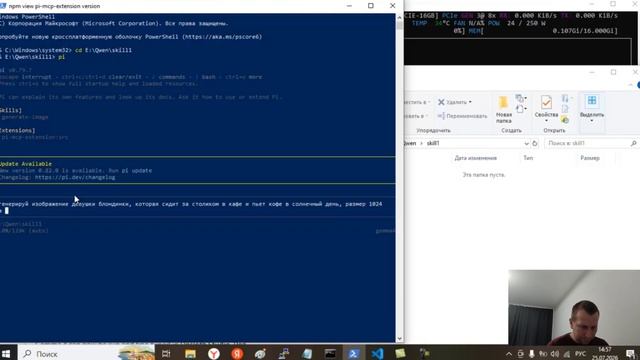Click the Open icon in the Открыть group

click(565, 98)
